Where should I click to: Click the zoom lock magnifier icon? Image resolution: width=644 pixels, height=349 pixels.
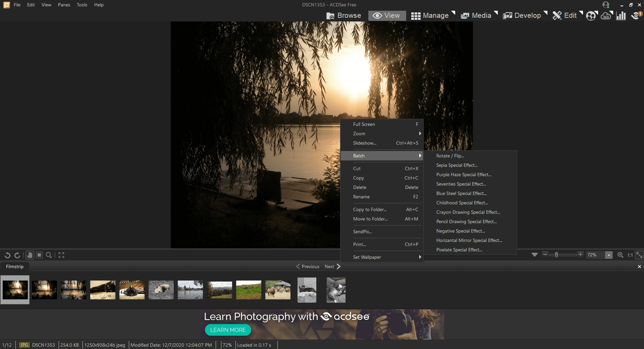pyautogui.click(x=621, y=255)
